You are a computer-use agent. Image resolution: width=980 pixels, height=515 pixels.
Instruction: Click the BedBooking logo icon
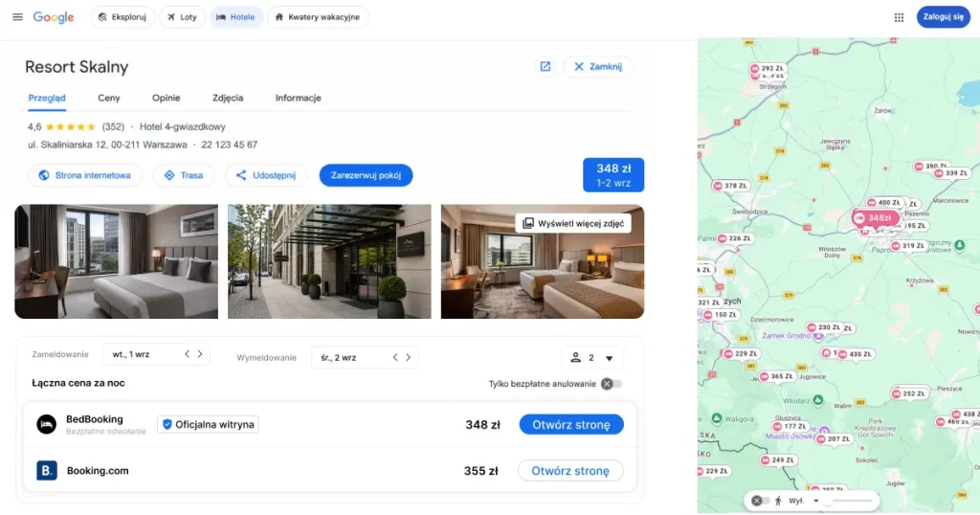(x=46, y=424)
